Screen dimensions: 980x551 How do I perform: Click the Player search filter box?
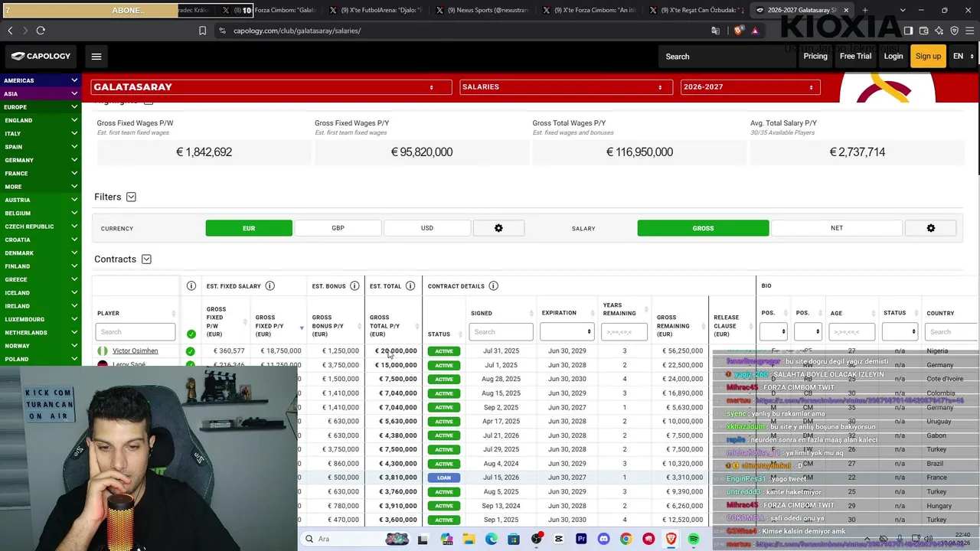136,332
